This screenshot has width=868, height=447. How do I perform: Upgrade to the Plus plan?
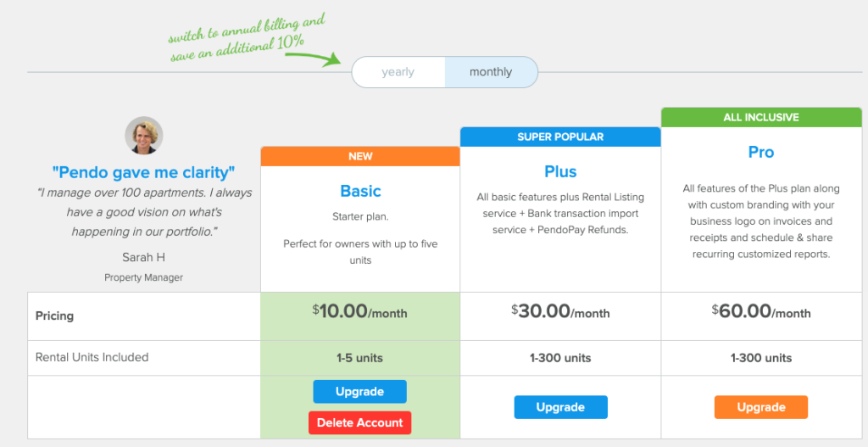[561, 407]
